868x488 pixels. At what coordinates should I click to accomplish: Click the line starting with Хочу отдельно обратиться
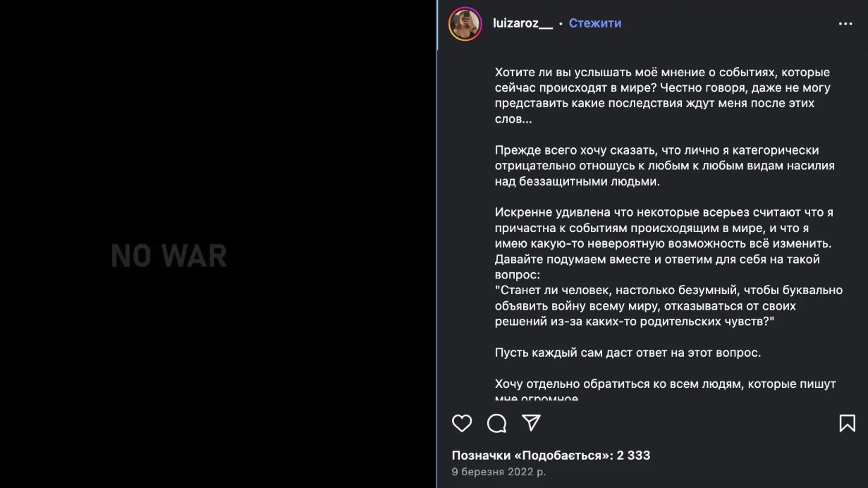(x=665, y=384)
